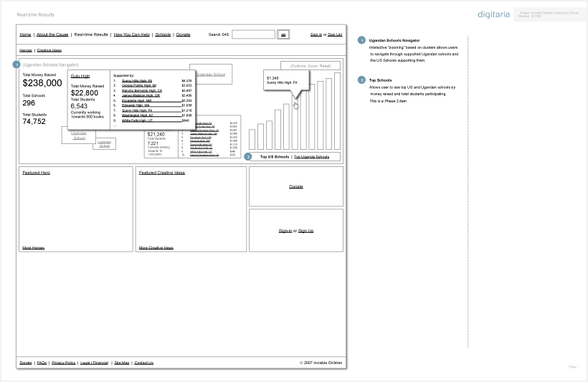This screenshot has height=382, width=588.
Task: Click the Featured Hero heading link
Action: click(x=37, y=173)
